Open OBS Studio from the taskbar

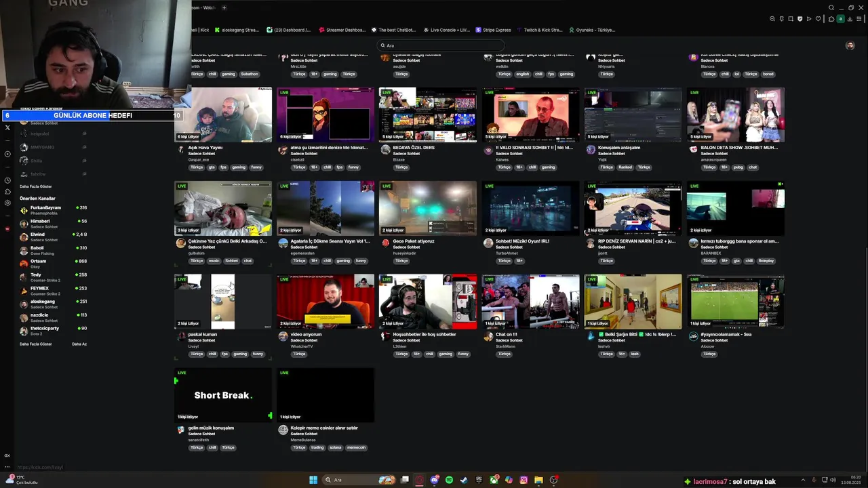pyautogui.click(x=553, y=480)
